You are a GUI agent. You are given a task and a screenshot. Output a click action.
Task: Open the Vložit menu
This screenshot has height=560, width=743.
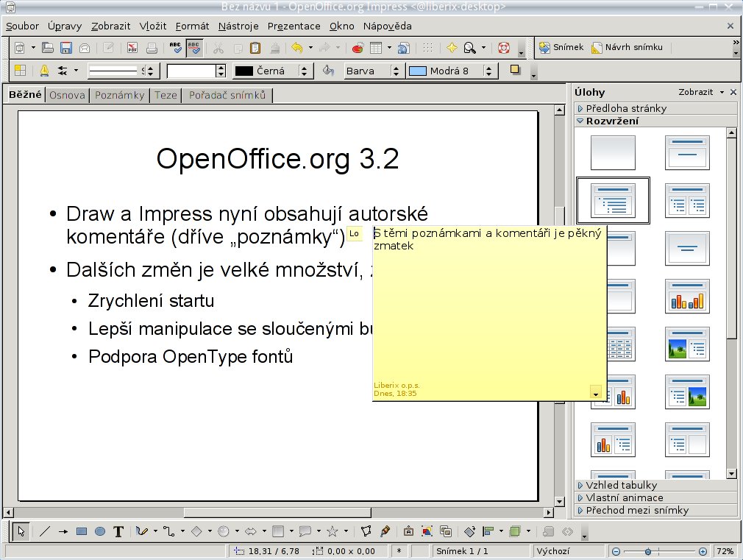click(x=152, y=26)
